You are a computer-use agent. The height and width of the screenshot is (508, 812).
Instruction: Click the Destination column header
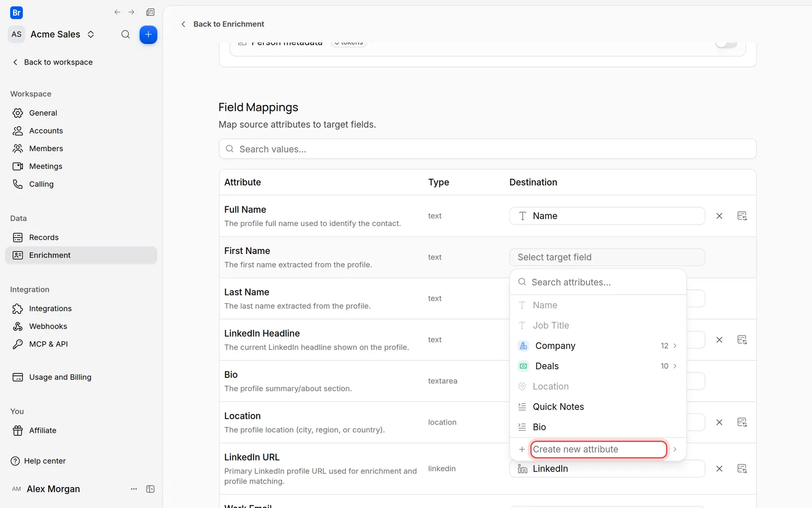tap(533, 182)
